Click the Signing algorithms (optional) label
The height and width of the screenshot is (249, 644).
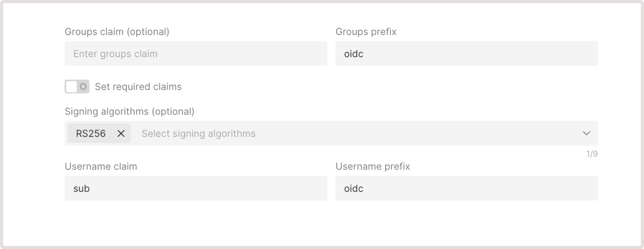coord(130,112)
